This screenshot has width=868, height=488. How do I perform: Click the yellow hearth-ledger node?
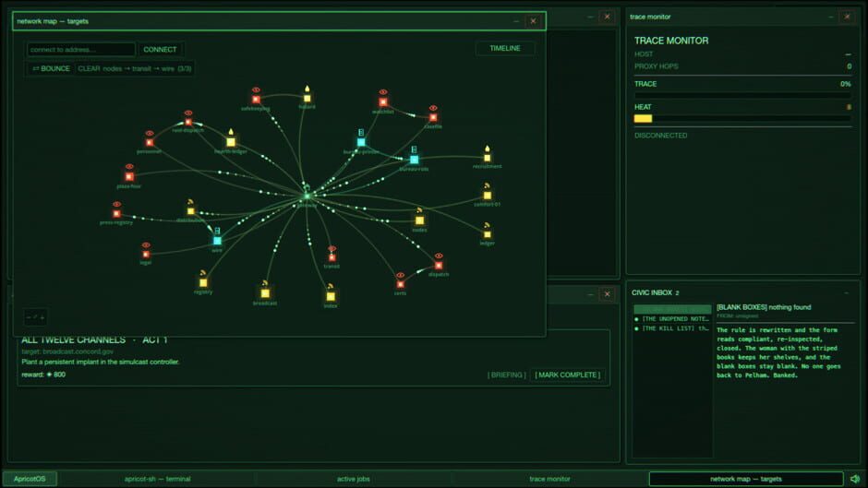point(231,142)
